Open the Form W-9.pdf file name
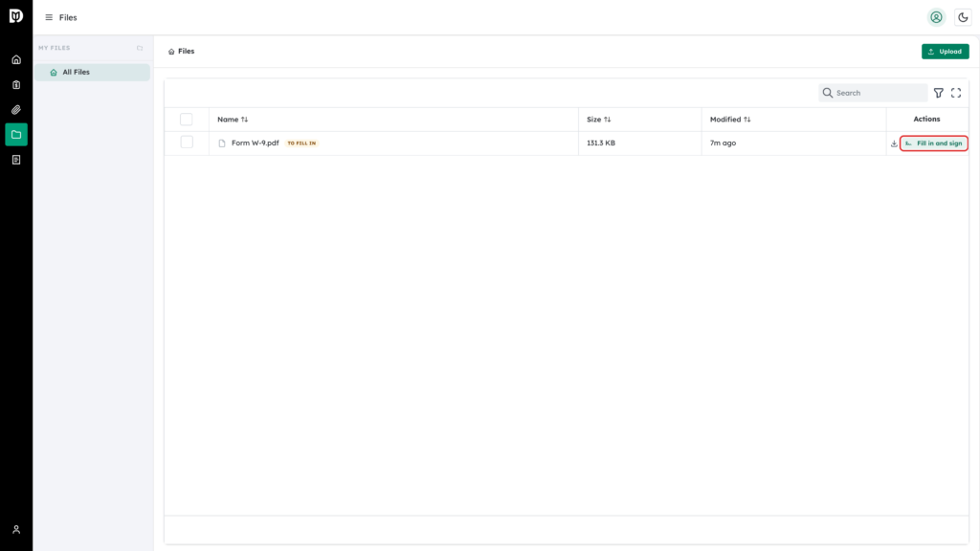Screen dimensions: 980x551 pos(255,143)
